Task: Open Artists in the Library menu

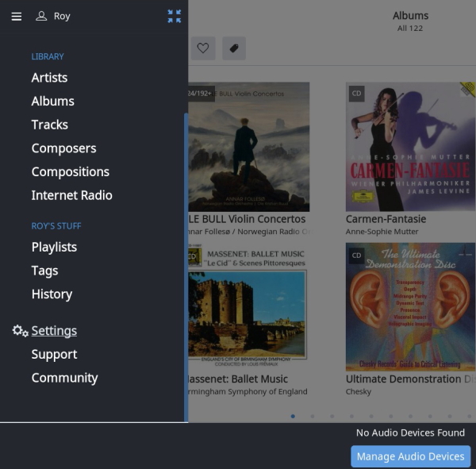Action: click(49, 78)
